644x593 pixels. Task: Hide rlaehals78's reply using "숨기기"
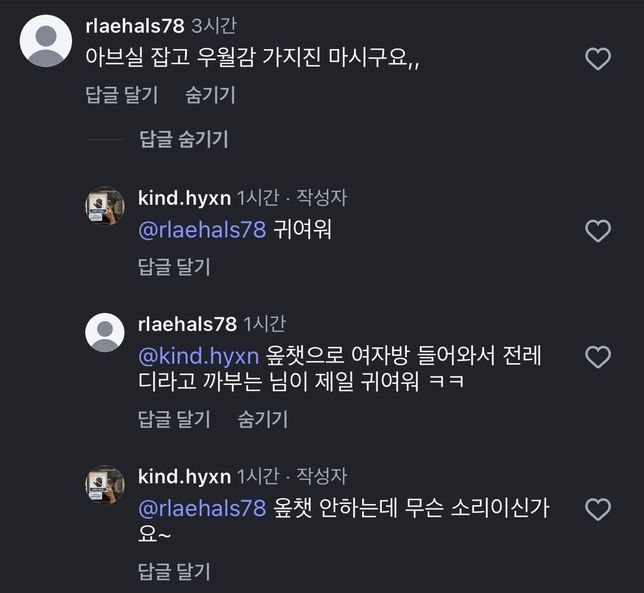click(262, 419)
